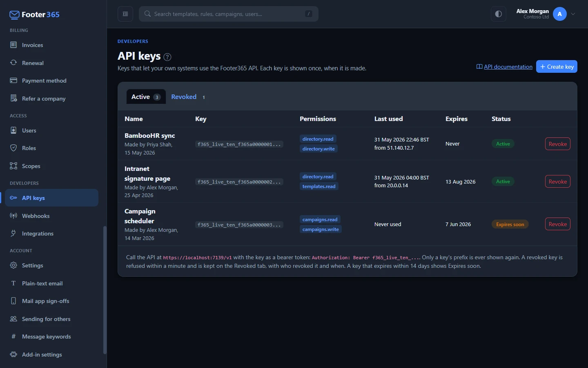Click the campaigns.read permission tag
The height and width of the screenshot is (368, 588).
tap(320, 220)
